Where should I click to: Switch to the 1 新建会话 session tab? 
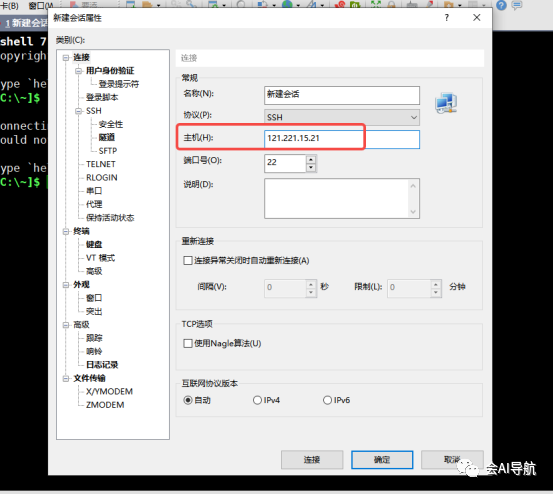pos(24,23)
